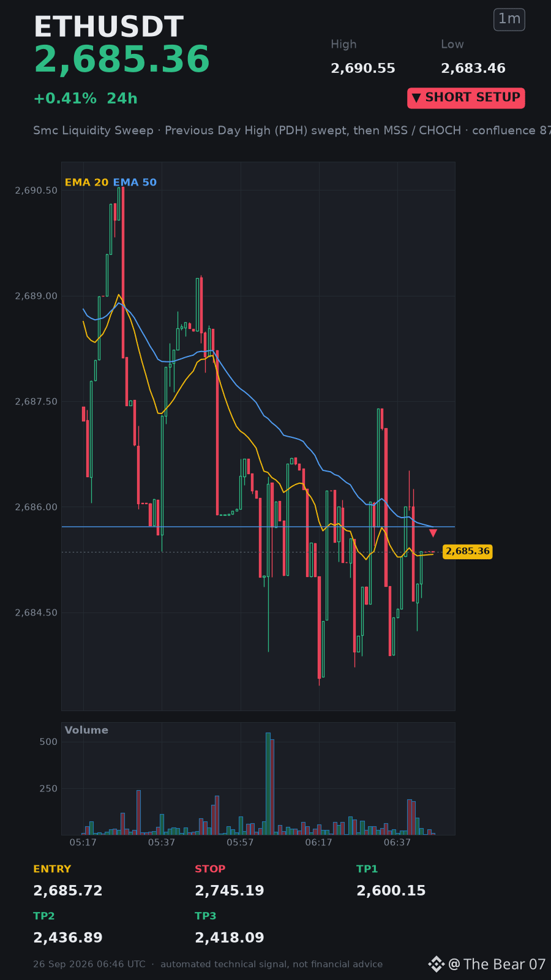The height and width of the screenshot is (980, 551).
Task: Click the Low value 2,683.46
Action: [x=473, y=69]
